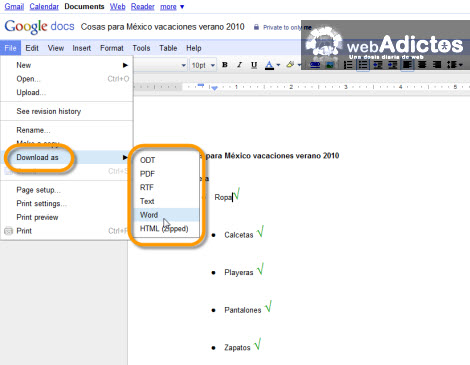470x365 pixels.
Task: Insert an image with the toolbar icon
Action: [330, 65]
